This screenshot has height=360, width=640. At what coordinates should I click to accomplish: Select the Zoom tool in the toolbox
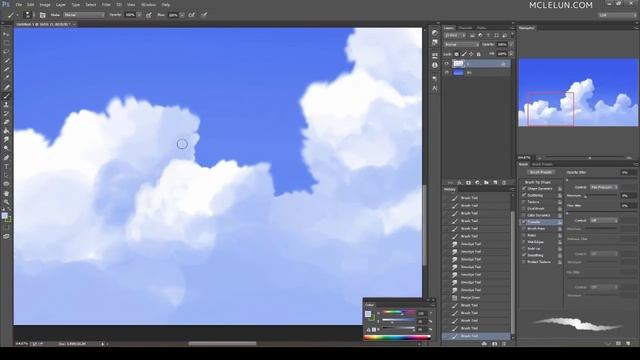6,202
